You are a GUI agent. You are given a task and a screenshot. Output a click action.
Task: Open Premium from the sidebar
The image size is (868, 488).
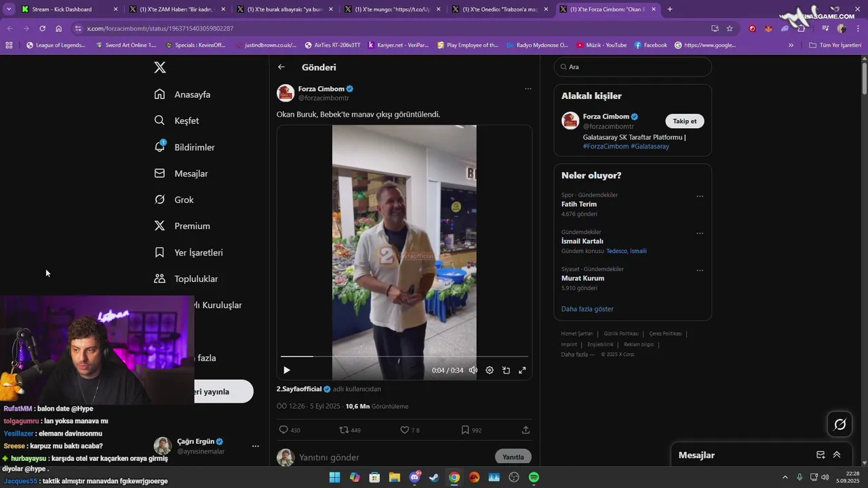182,226
